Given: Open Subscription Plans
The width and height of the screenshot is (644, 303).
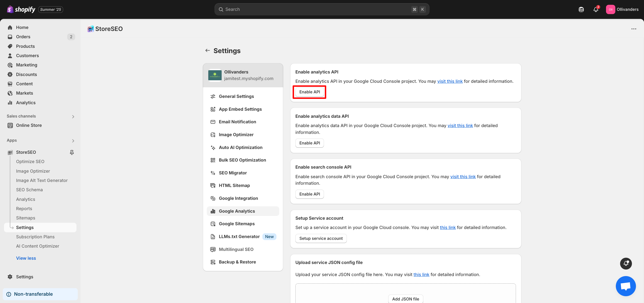Looking at the screenshot, I should point(35,237).
